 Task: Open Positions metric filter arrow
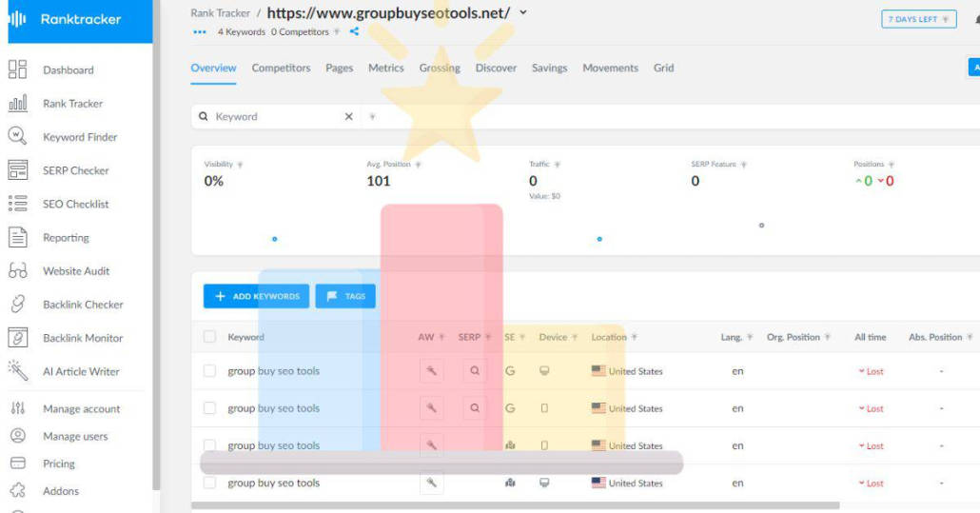pos(892,165)
